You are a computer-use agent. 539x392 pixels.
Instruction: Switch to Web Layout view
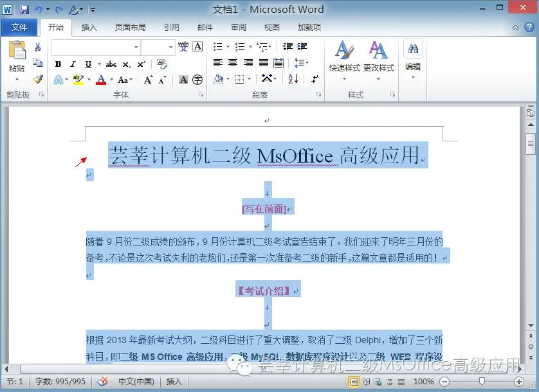pos(378,381)
